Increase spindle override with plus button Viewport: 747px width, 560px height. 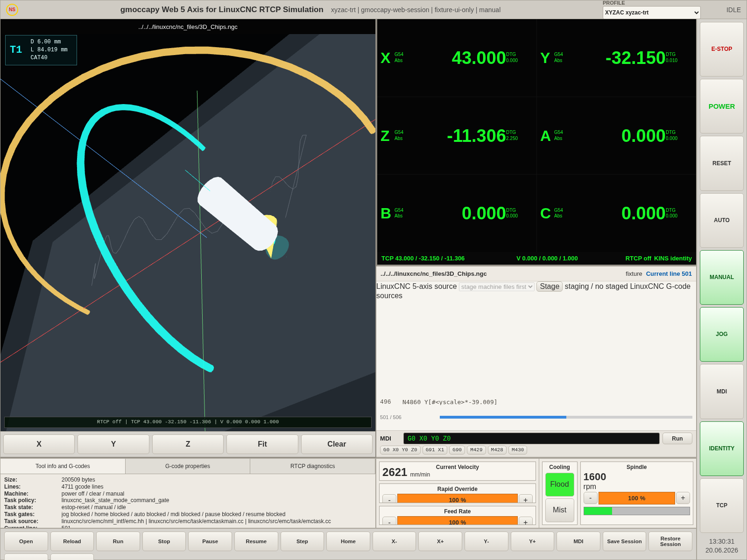pyautogui.click(x=683, y=498)
